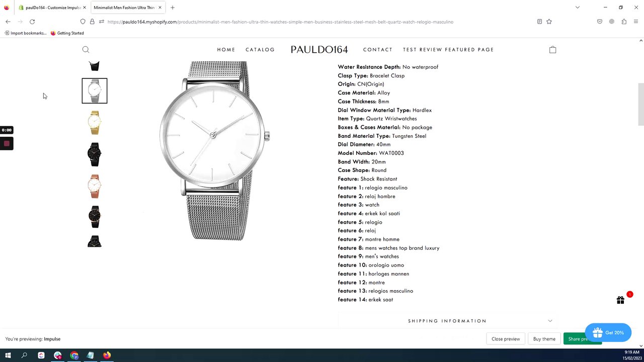Bookmark this page with the star icon

[549, 22]
